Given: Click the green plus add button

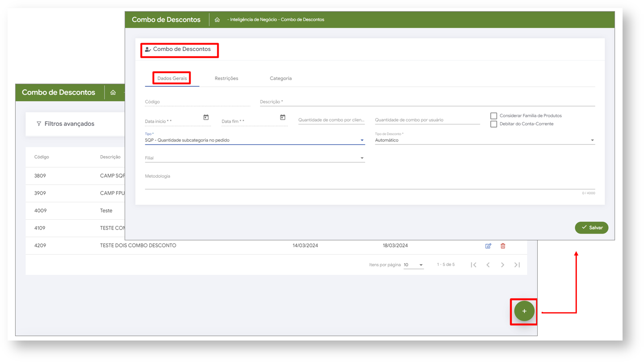Looking at the screenshot, I should [x=524, y=311].
